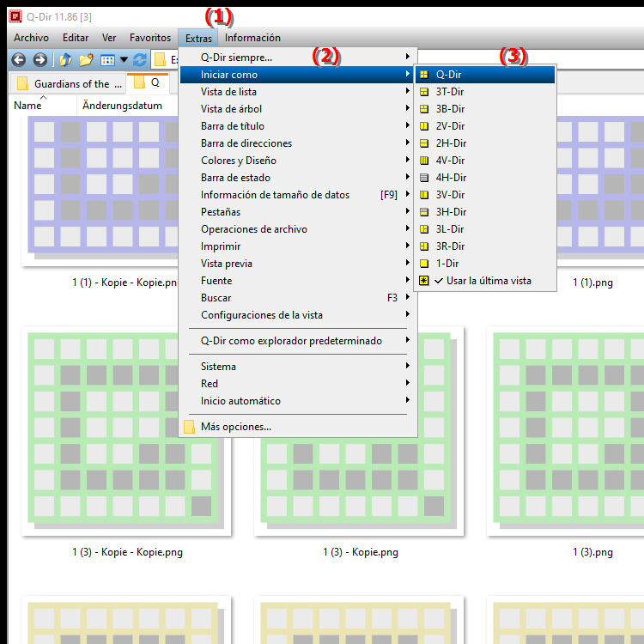
Task: Close the Extras menu from the menu bar
Action: click(x=198, y=38)
